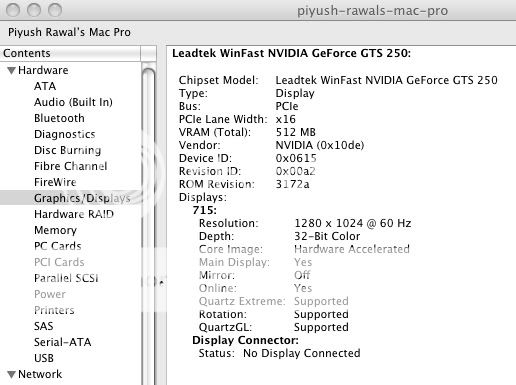Select PCI Cards item
Screen dimensions: 516x385
(59, 262)
